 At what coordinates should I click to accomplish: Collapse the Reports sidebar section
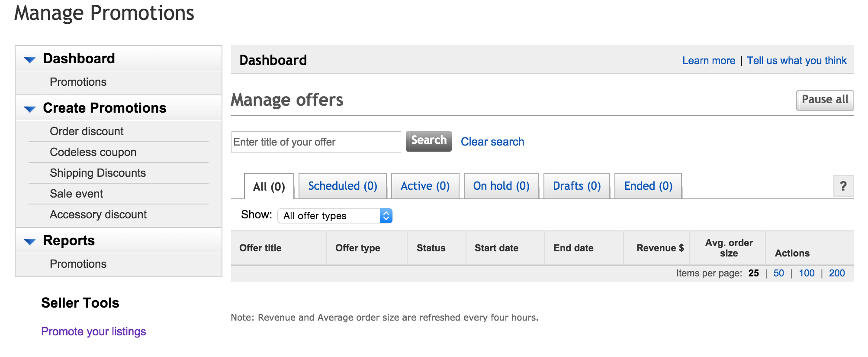click(30, 242)
